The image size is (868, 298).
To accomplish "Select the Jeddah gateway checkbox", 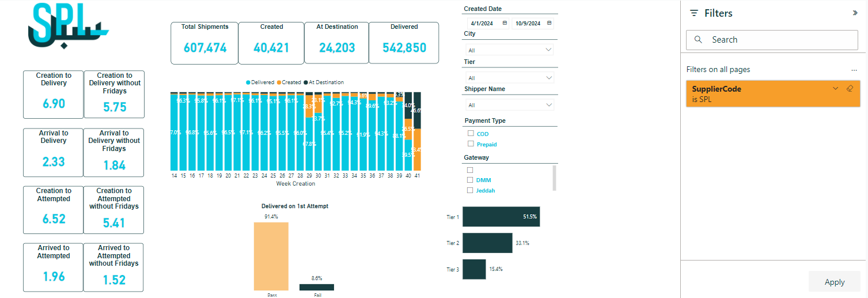I will click(x=470, y=190).
